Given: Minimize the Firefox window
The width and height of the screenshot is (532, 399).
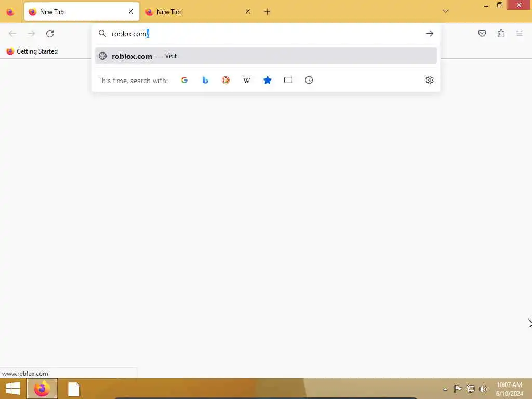Looking at the screenshot, I should click(x=486, y=5).
